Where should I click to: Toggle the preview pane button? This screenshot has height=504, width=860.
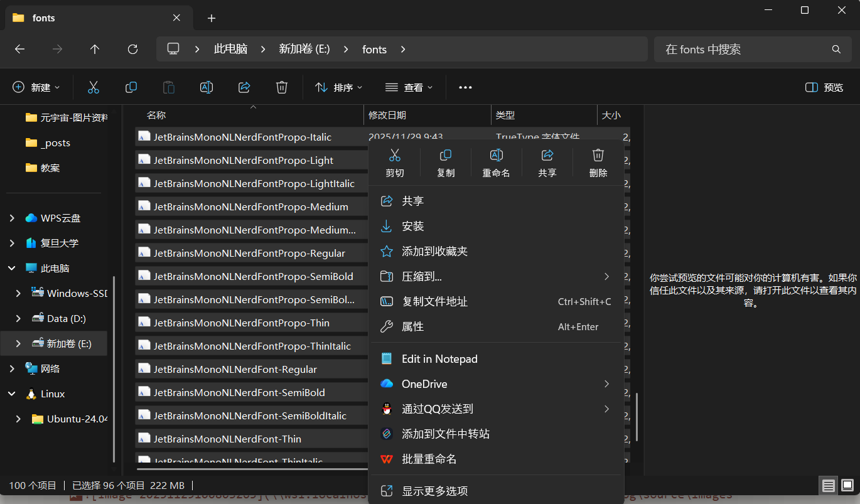coord(824,87)
